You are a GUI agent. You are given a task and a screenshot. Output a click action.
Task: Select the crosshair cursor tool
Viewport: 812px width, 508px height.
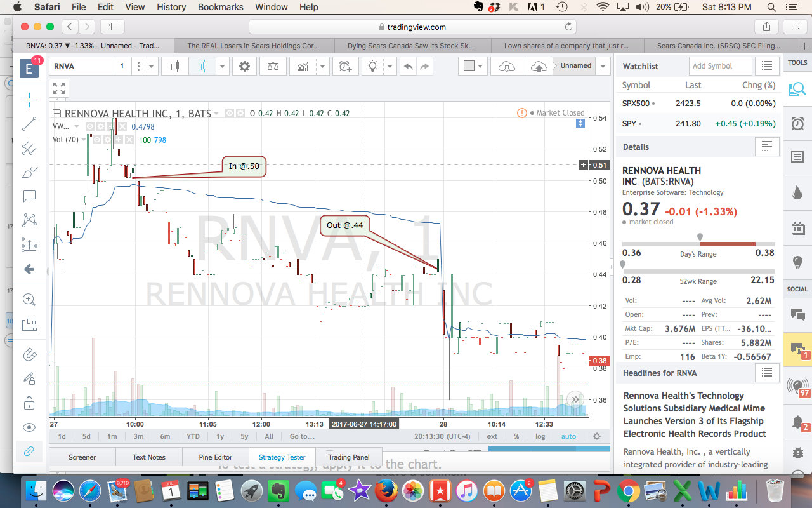tap(29, 100)
